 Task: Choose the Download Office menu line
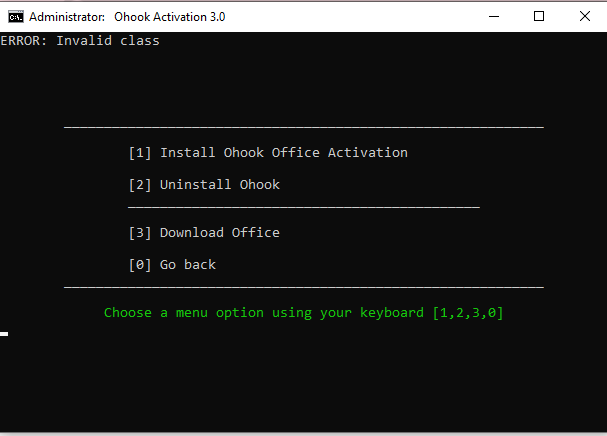[x=204, y=233]
